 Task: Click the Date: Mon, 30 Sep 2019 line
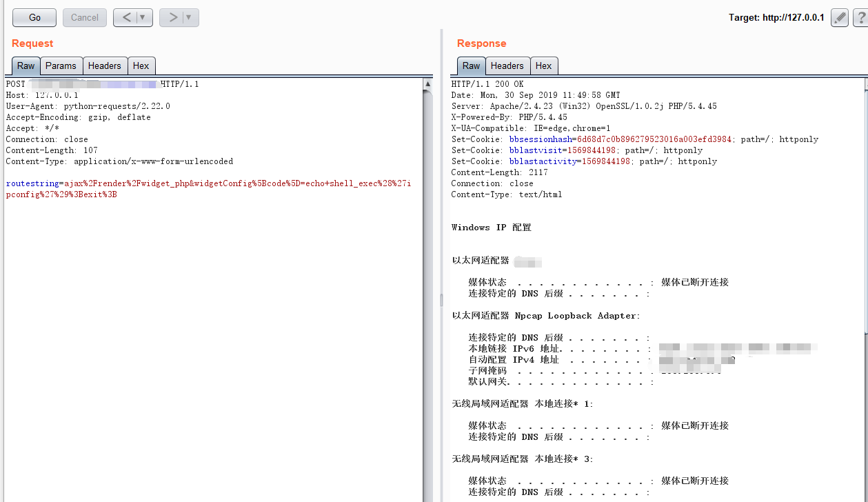point(536,95)
